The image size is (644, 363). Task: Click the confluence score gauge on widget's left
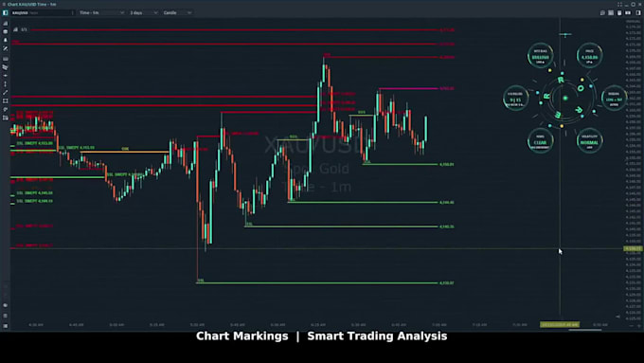(x=515, y=99)
